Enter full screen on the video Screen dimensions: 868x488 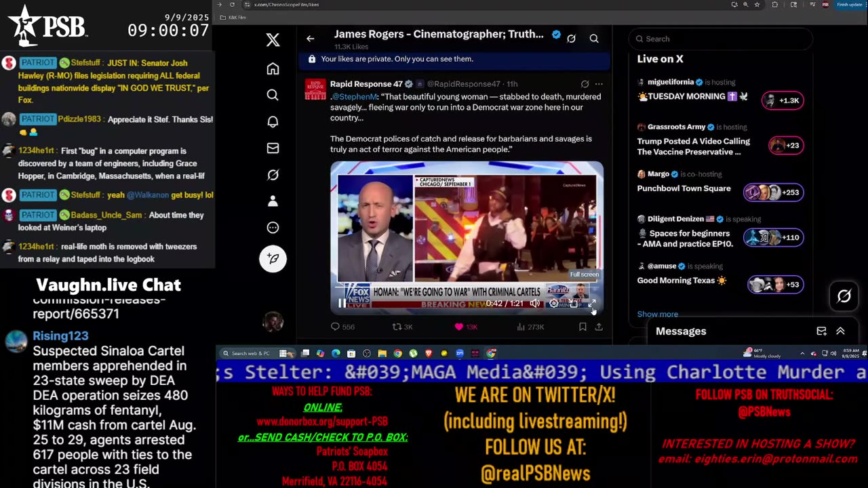click(x=591, y=303)
